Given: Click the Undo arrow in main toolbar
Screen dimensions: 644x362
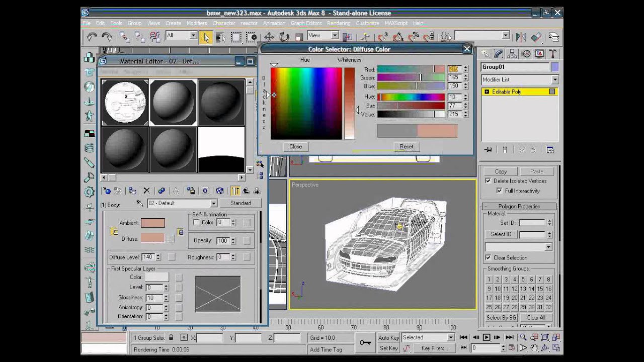Looking at the screenshot, I should pyautogui.click(x=92, y=36).
